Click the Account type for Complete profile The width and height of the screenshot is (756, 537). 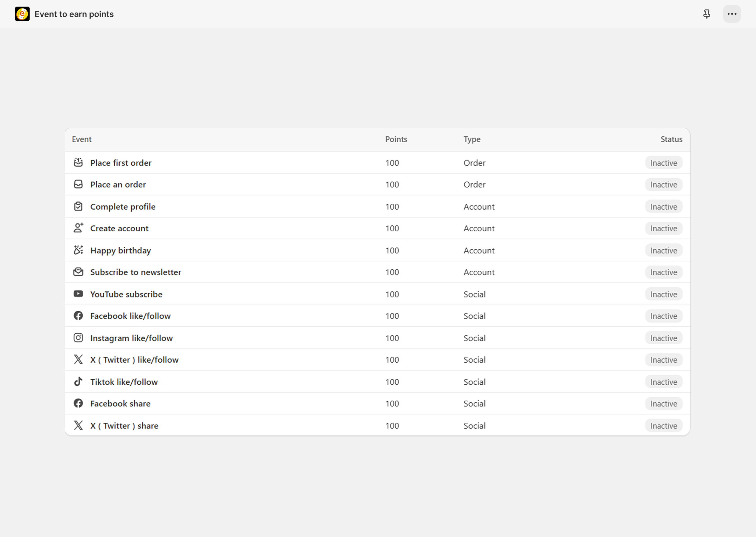(x=479, y=207)
